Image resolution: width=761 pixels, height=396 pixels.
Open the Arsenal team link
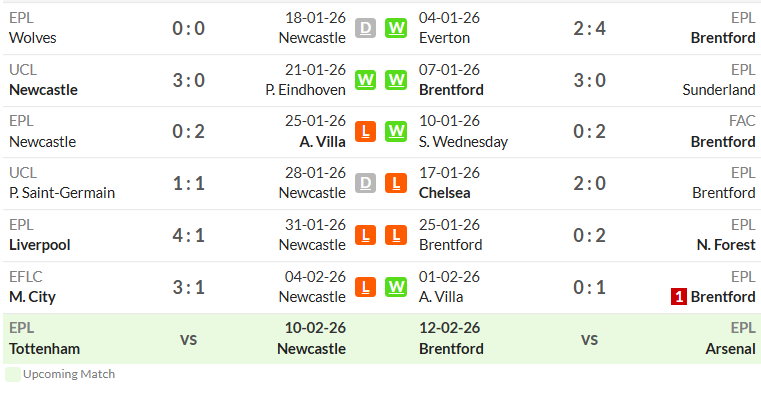tap(730, 349)
